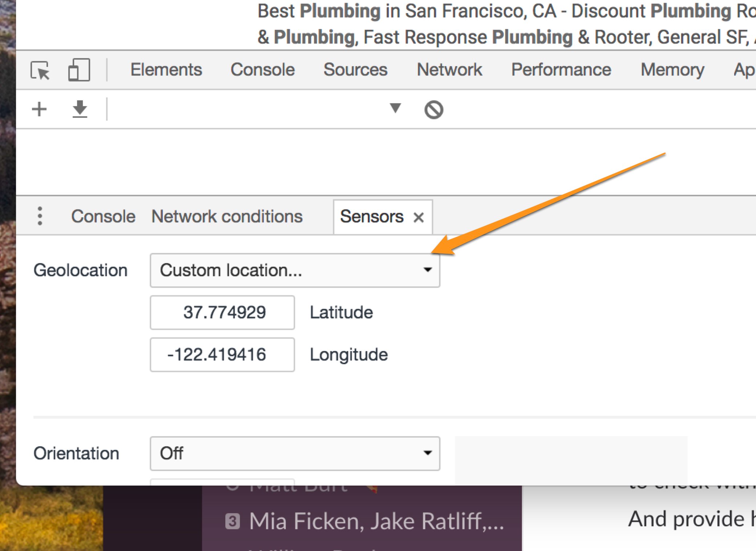Click the block/clear circle icon
The width and height of the screenshot is (756, 551).
click(434, 110)
